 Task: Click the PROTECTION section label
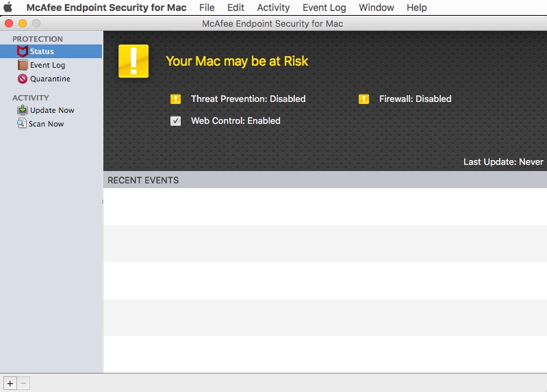click(38, 39)
